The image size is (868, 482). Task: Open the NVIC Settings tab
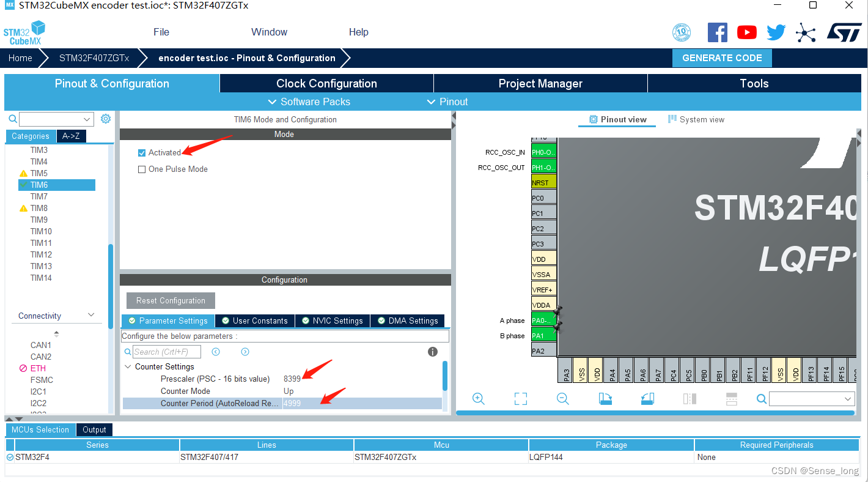[x=332, y=321]
